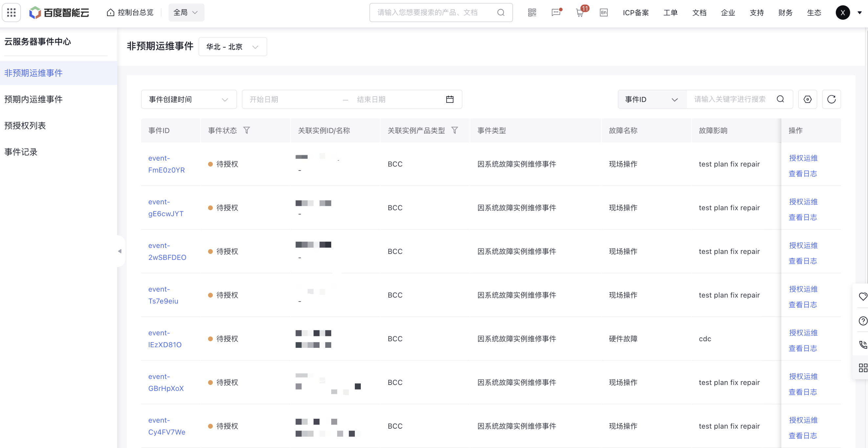Open the floating grid tools icon
Viewport: 868px width, 448px height.
(863, 368)
